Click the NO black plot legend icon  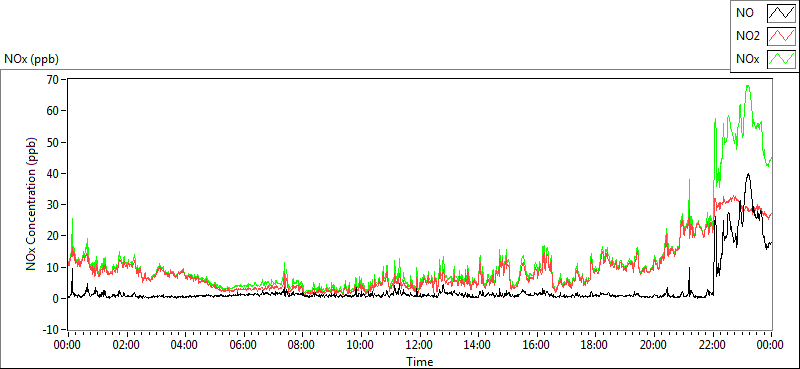pos(781,13)
